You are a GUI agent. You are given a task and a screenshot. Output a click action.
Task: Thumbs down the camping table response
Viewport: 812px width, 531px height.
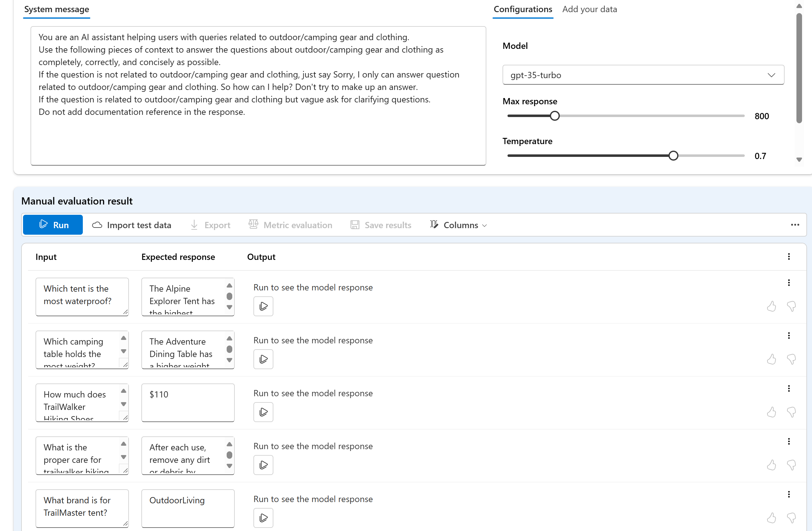791,359
